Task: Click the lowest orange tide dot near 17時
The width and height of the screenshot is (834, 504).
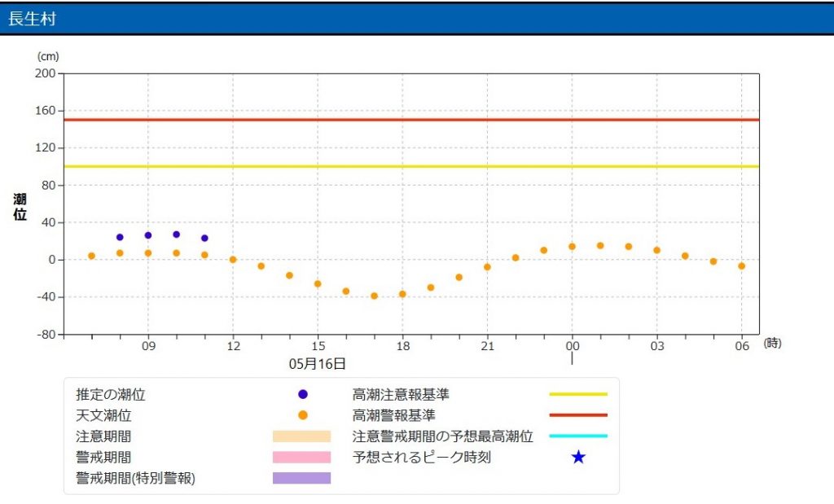Action: [x=374, y=296]
